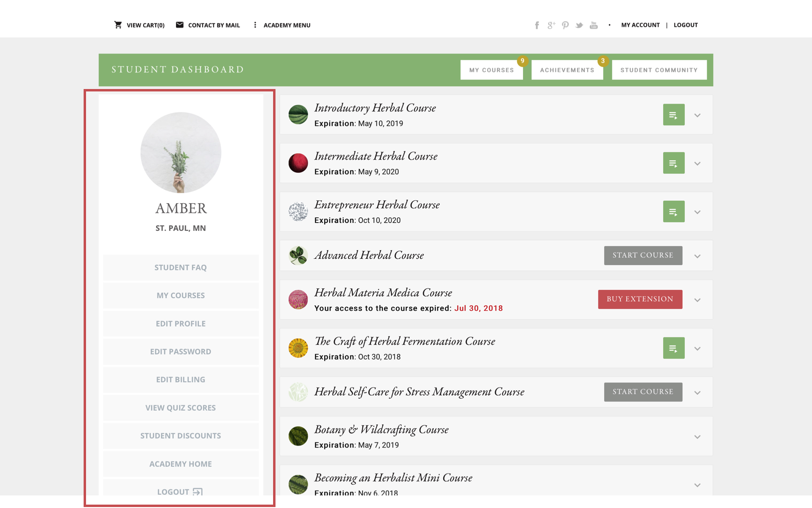Expand the Entrepreneur Herbal Course row
Screen dimensions: 812x508
pos(697,212)
